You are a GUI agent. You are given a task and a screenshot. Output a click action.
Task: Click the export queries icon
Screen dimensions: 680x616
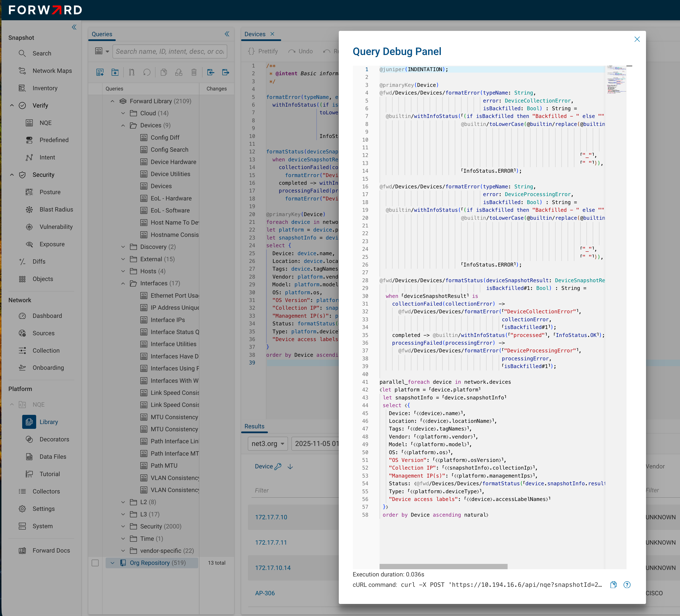pyautogui.click(x=226, y=72)
